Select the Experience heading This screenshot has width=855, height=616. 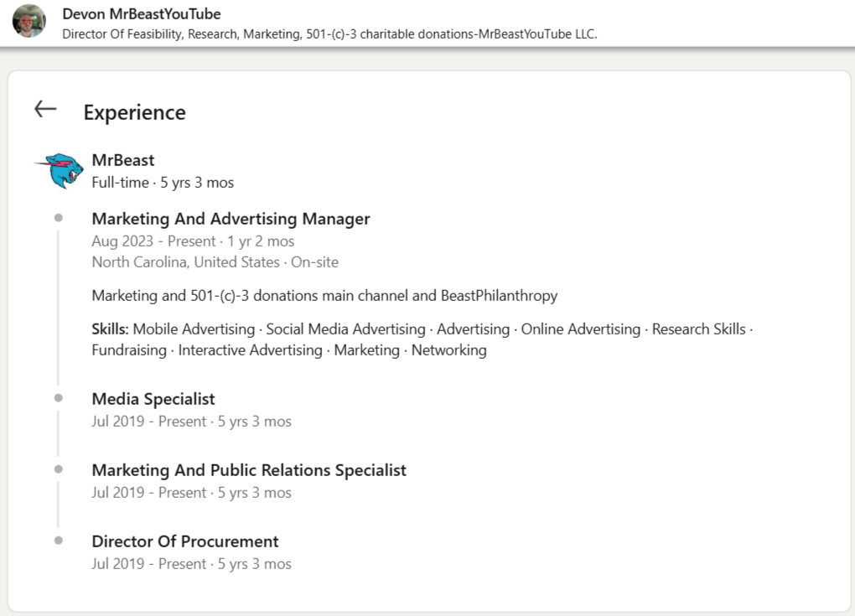pyautogui.click(x=135, y=112)
